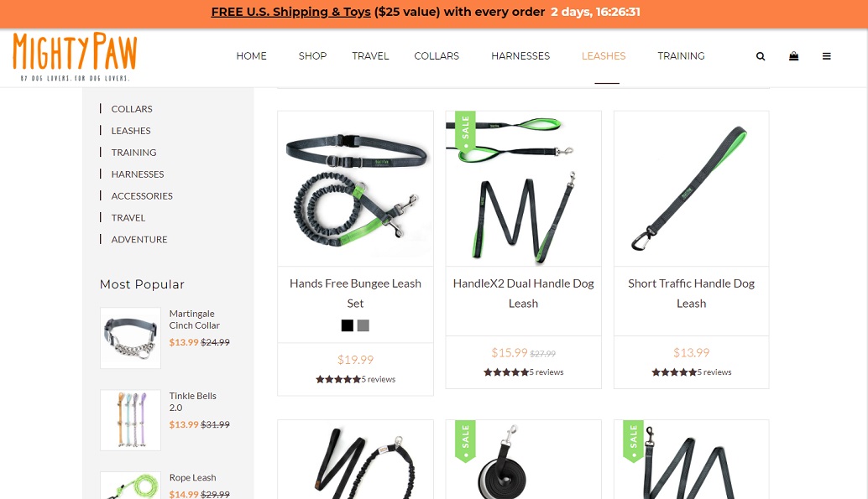Go to the Harnesses menu item
Viewport: 868px width, 499px height.
[x=520, y=56]
